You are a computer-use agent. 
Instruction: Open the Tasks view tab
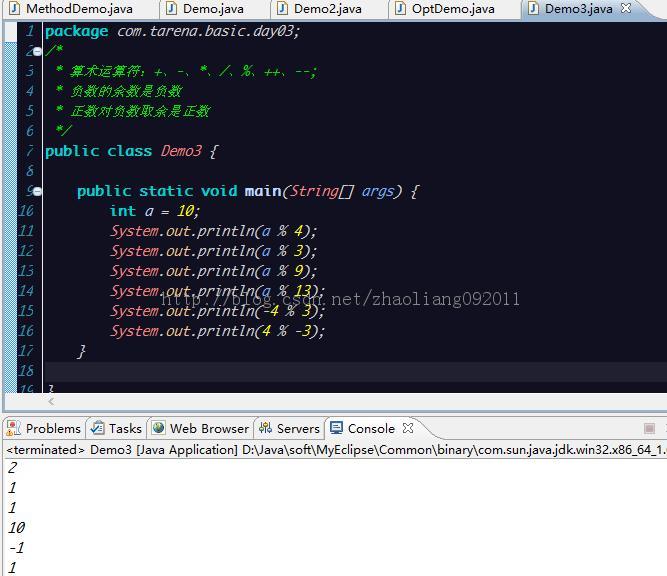pos(117,428)
